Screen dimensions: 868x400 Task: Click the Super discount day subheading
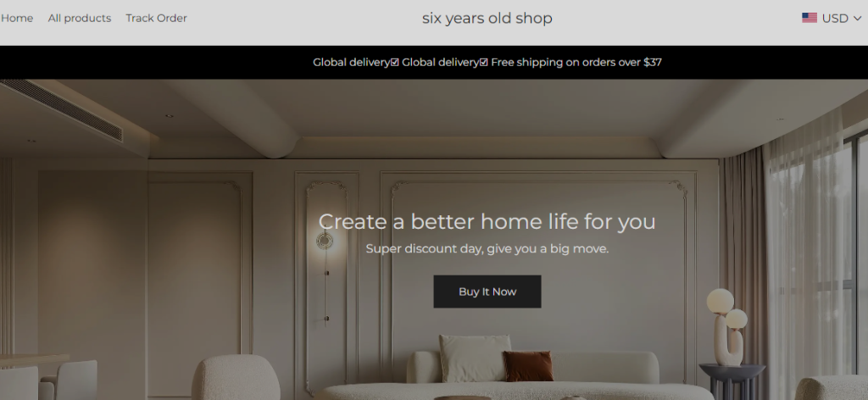tap(487, 249)
